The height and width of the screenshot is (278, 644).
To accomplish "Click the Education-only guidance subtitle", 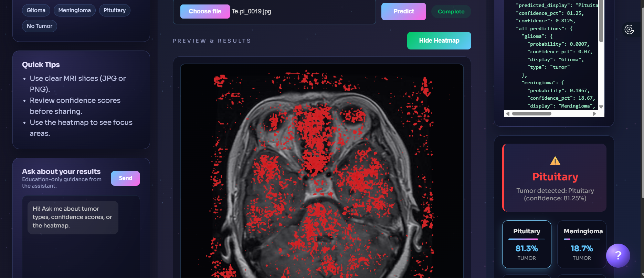I will pos(62,182).
